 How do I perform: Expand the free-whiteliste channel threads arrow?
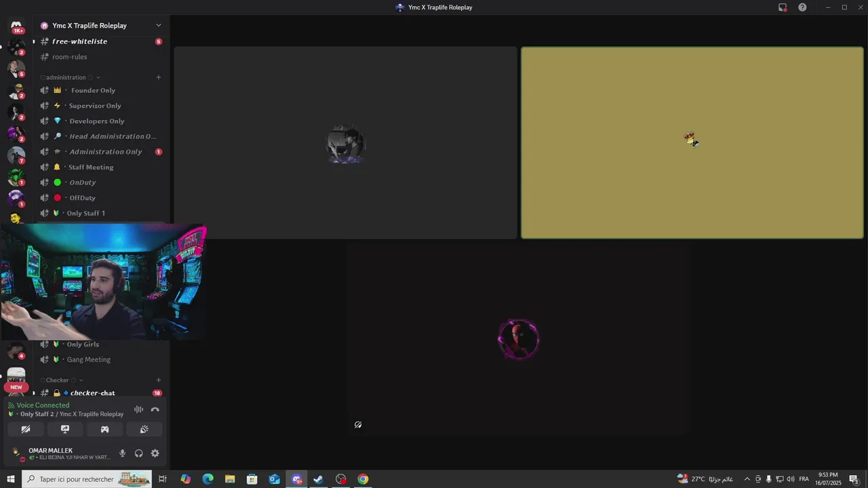pos(34,41)
